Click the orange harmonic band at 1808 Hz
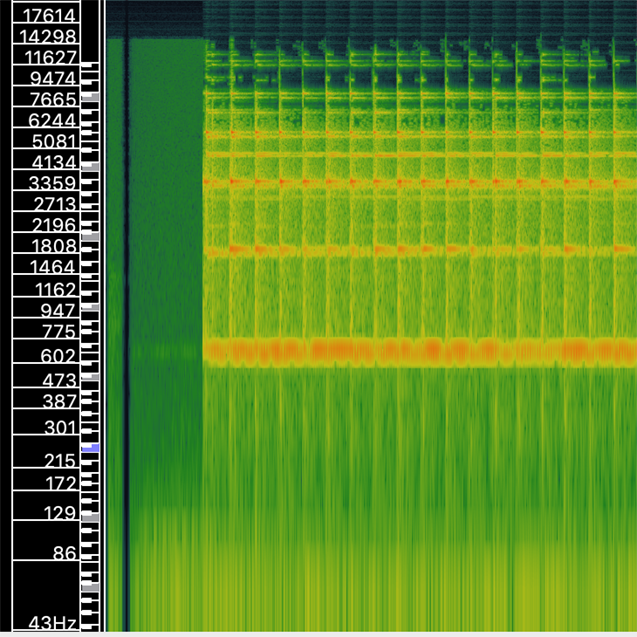 pos(420,248)
